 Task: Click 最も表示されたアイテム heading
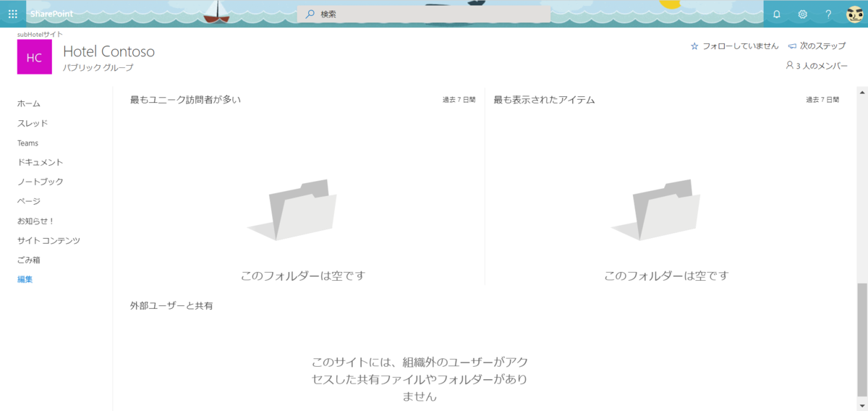(x=544, y=100)
